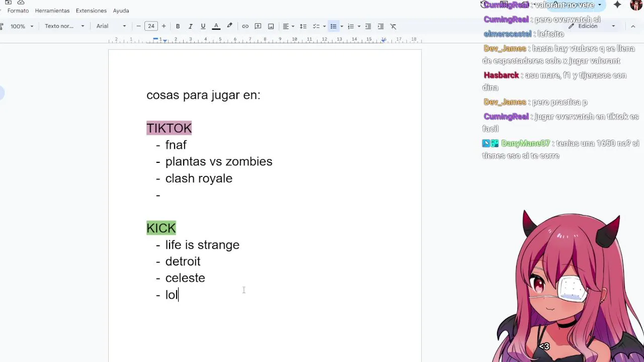
Task: Click the 'clash royale' list item
Action: click(199, 178)
